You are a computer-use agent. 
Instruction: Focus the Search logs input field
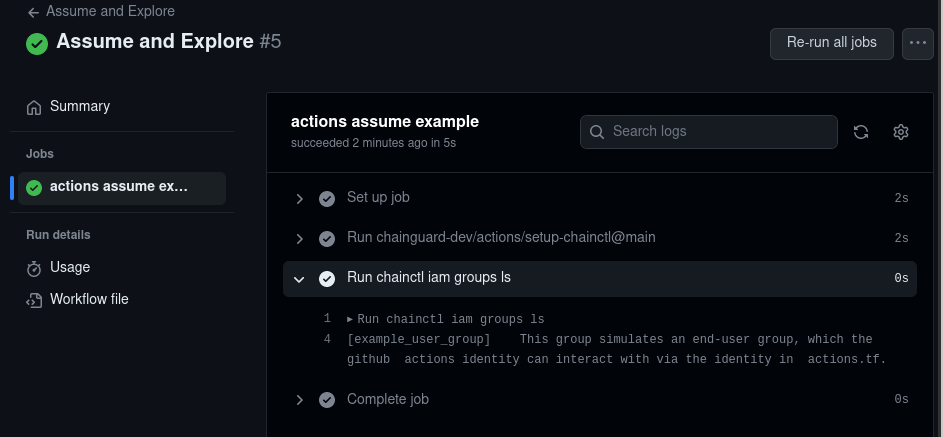[x=720, y=132]
